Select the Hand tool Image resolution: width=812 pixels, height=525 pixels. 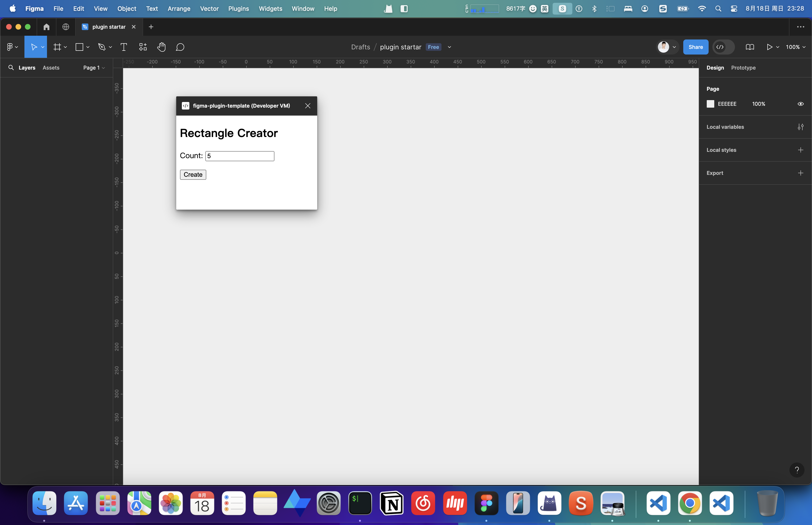click(161, 47)
